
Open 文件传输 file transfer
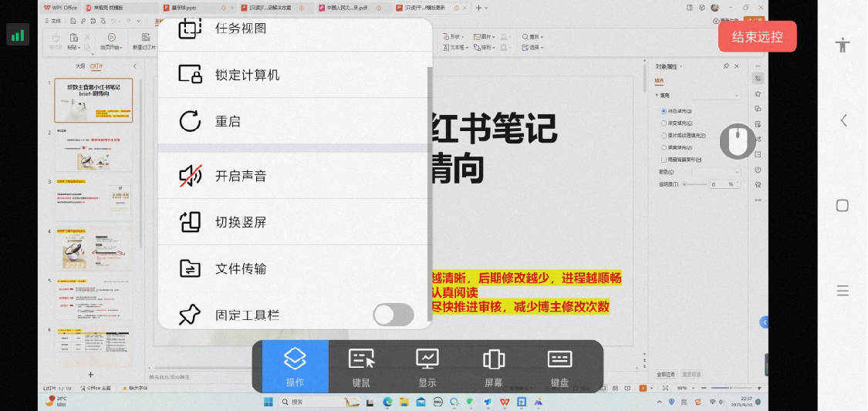coord(295,269)
